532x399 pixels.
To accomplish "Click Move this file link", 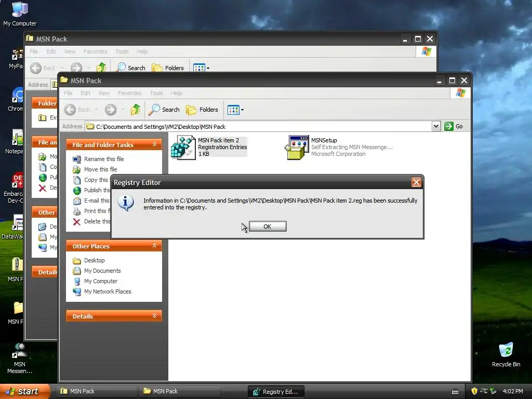I will [100, 169].
